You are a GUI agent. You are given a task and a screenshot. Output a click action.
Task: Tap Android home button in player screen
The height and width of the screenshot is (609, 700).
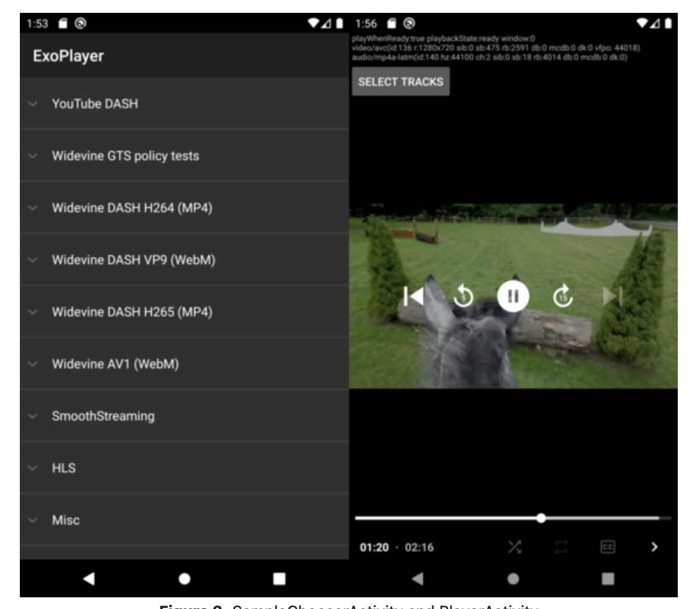(x=514, y=579)
